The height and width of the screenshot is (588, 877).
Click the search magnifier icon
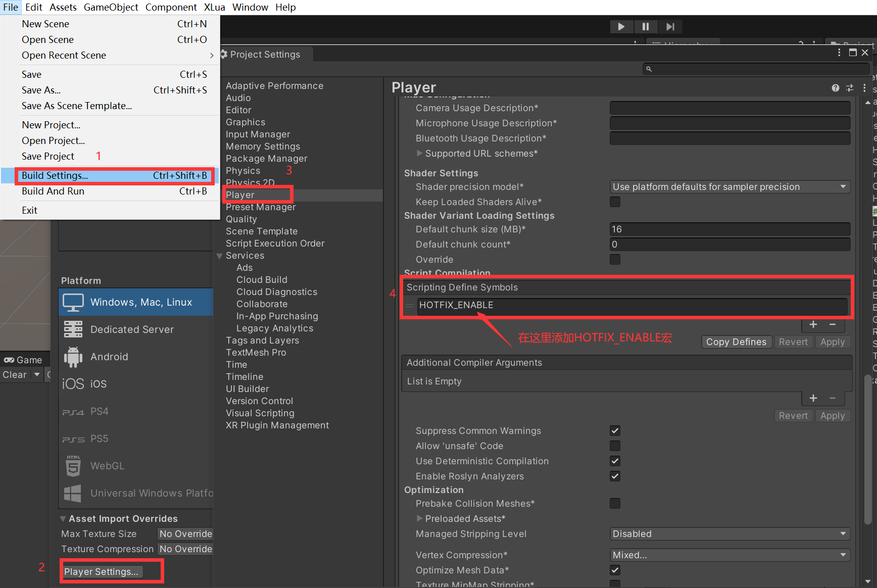pos(649,69)
